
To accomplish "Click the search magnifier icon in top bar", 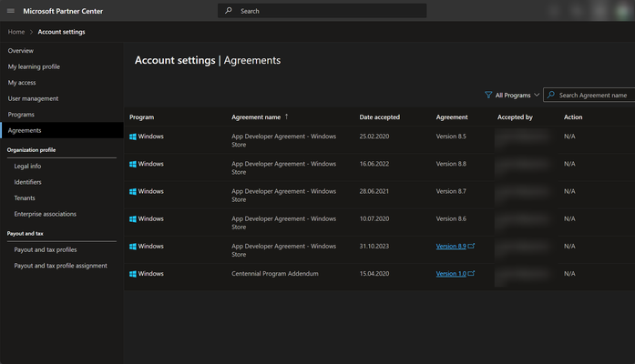I will (x=229, y=11).
